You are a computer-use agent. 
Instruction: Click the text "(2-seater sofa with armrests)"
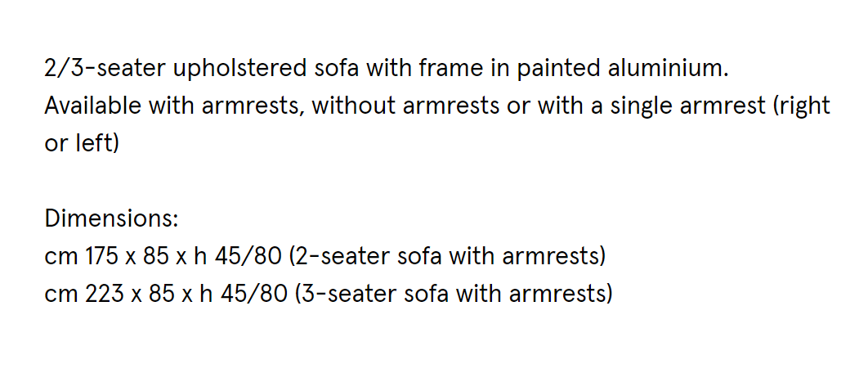[448, 257]
